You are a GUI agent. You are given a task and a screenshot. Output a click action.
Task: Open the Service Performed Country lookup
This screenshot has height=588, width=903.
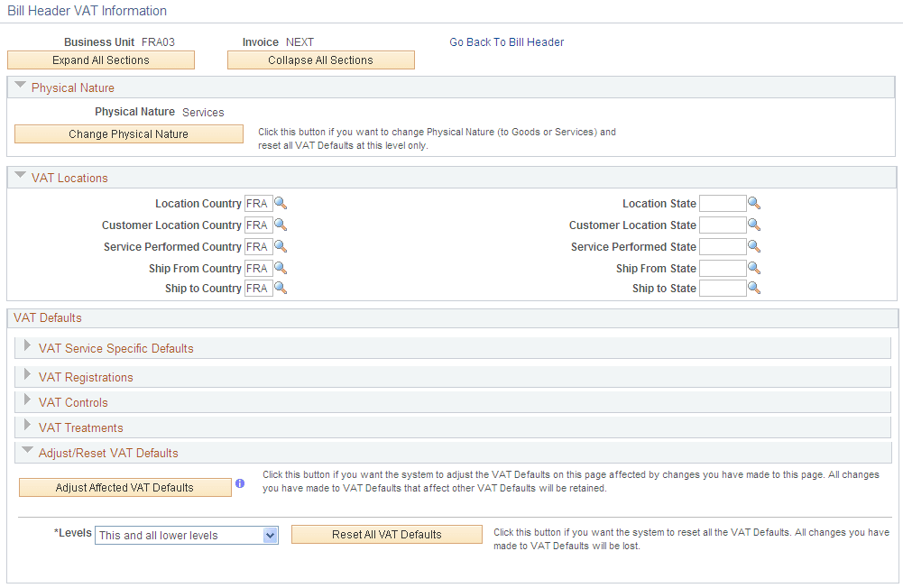[x=280, y=246]
